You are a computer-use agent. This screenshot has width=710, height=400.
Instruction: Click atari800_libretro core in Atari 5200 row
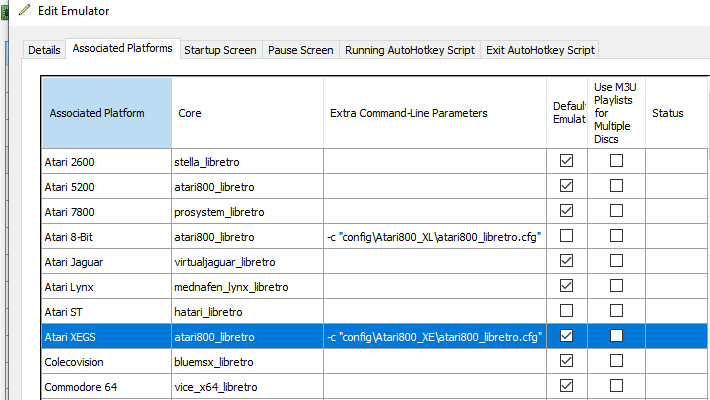coord(248,187)
